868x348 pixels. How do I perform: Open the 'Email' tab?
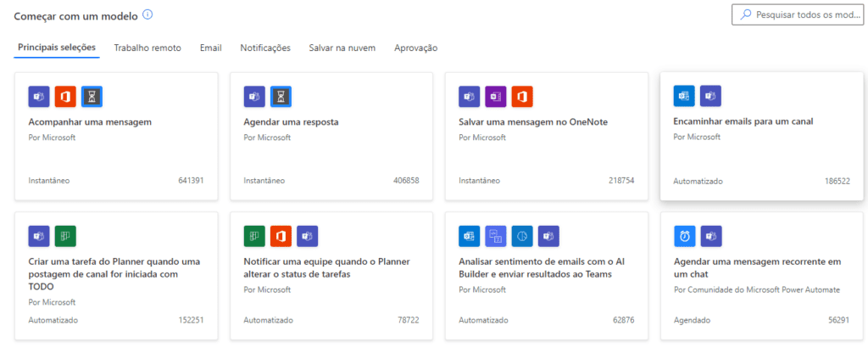(211, 48)
